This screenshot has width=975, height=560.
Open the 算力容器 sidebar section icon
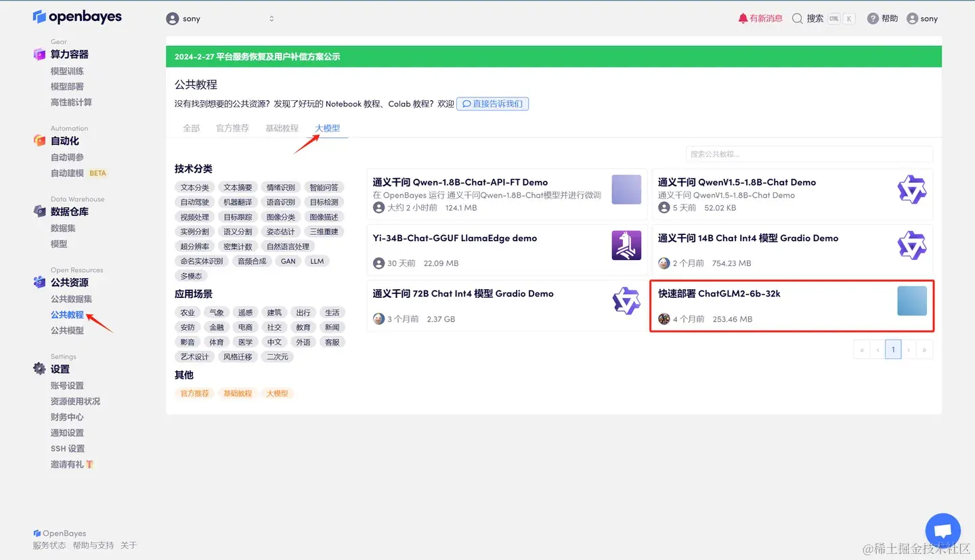pos(39,54)
